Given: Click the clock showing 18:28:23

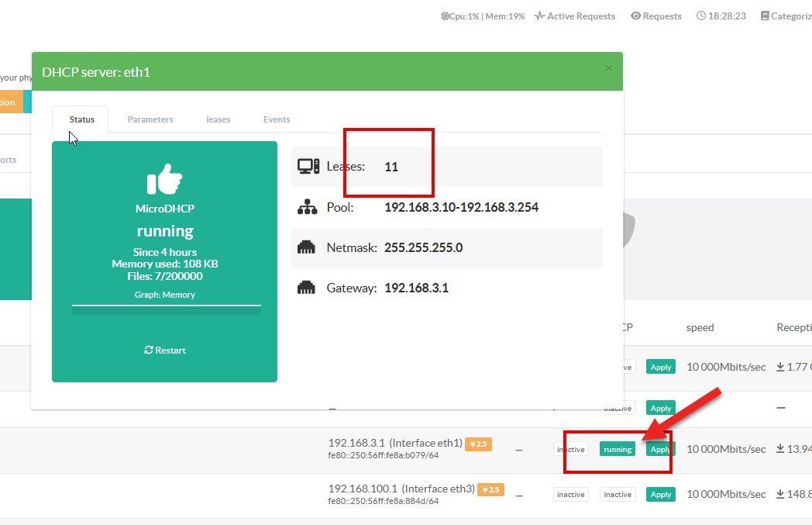Looking at the screenshot, I should pyautogui.click(x=721, y=16).
